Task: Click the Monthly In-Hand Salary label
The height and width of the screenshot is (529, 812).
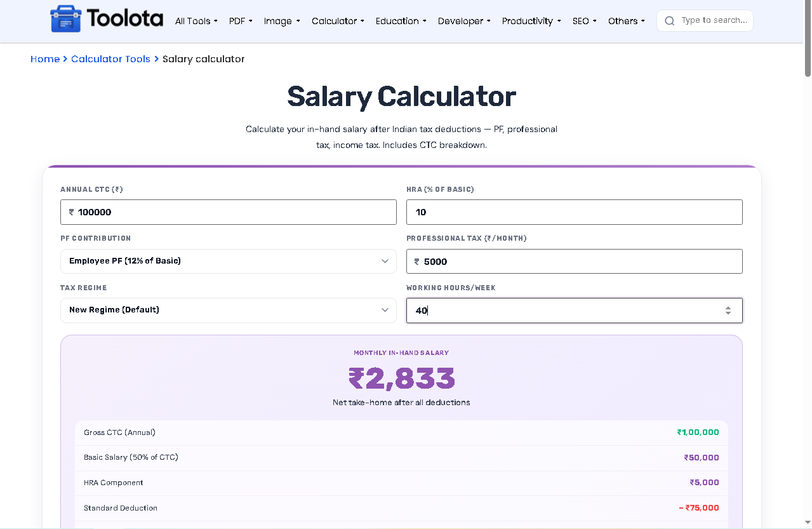Action: pyautogui.click(x=401, y=352)
